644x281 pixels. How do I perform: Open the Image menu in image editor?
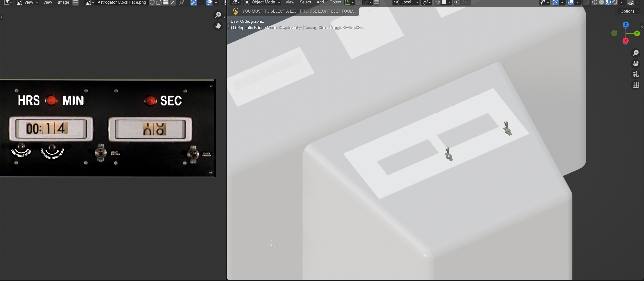pos(63,2)
